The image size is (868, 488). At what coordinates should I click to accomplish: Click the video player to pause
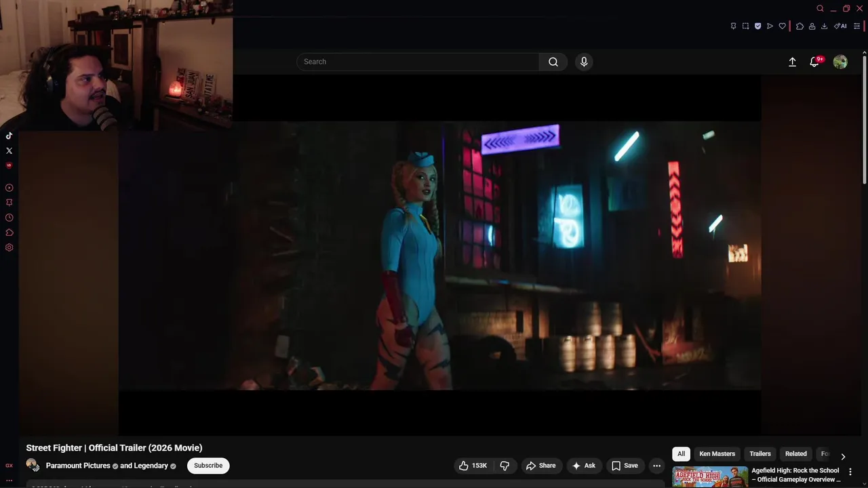click(439, 256)
